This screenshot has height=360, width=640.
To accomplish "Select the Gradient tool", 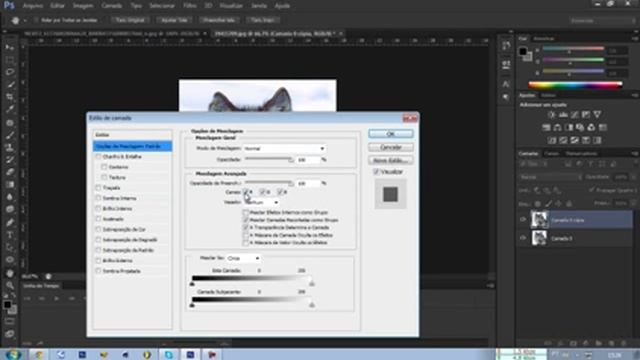I will coord(10,184).
